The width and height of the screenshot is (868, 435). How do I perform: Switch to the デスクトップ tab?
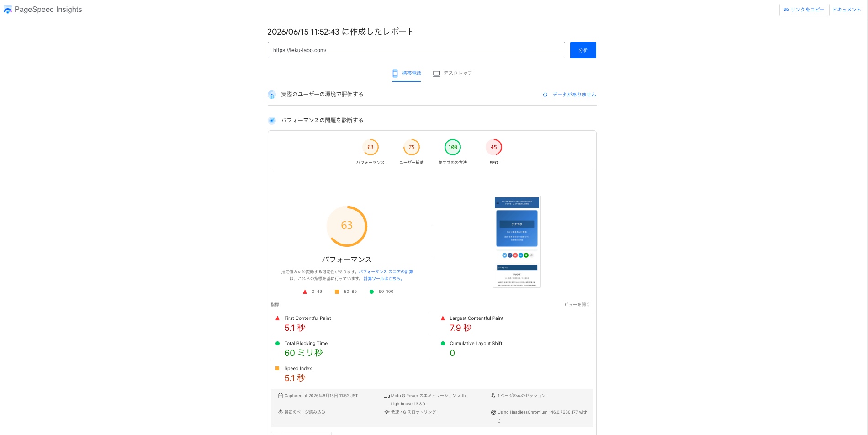[453, 73]
